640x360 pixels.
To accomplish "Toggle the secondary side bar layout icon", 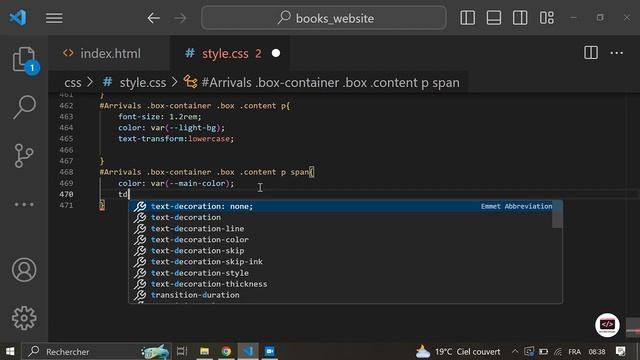I will [x=520, y=18].
